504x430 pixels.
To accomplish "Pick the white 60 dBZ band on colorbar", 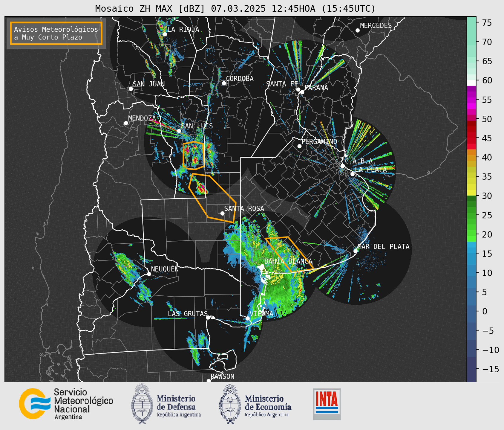I will click(471, 83).
